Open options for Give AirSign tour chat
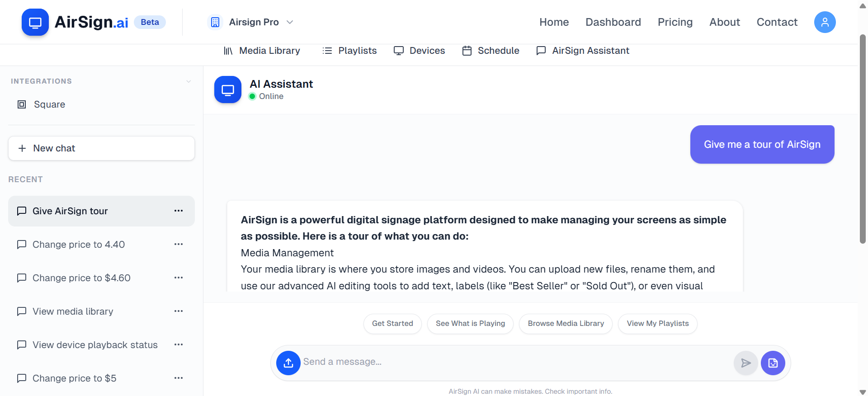The image size is (868, 396). [179, 211]
